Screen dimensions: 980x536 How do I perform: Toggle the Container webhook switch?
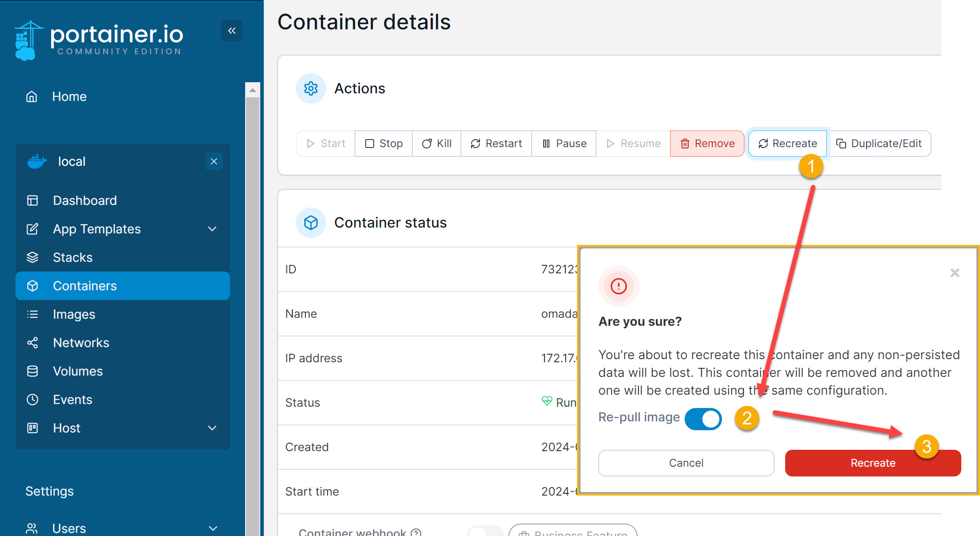485,532
